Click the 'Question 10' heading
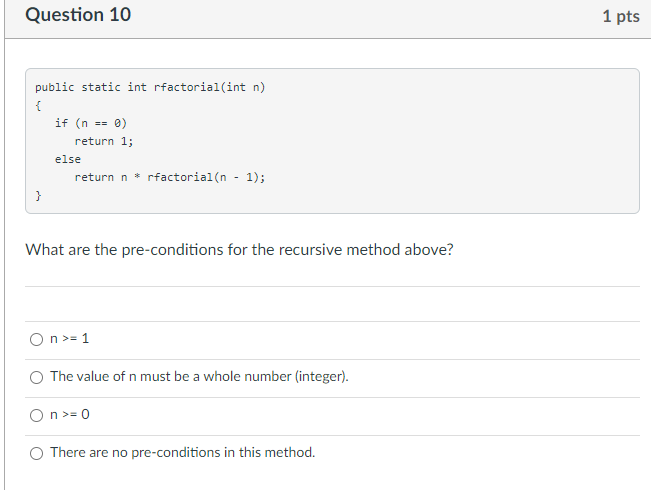 coord(78,15)
